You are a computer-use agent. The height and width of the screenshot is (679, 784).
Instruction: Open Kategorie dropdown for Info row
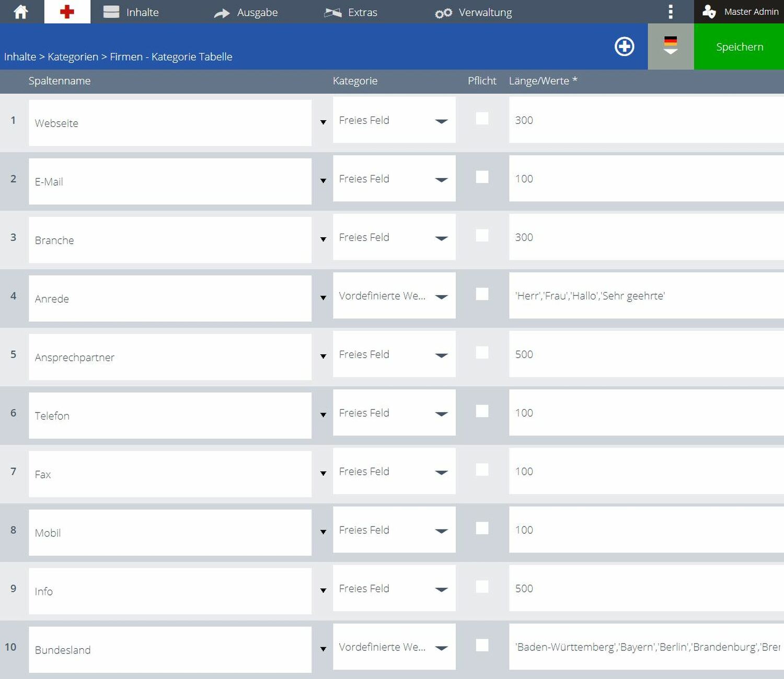coord(394,588)
